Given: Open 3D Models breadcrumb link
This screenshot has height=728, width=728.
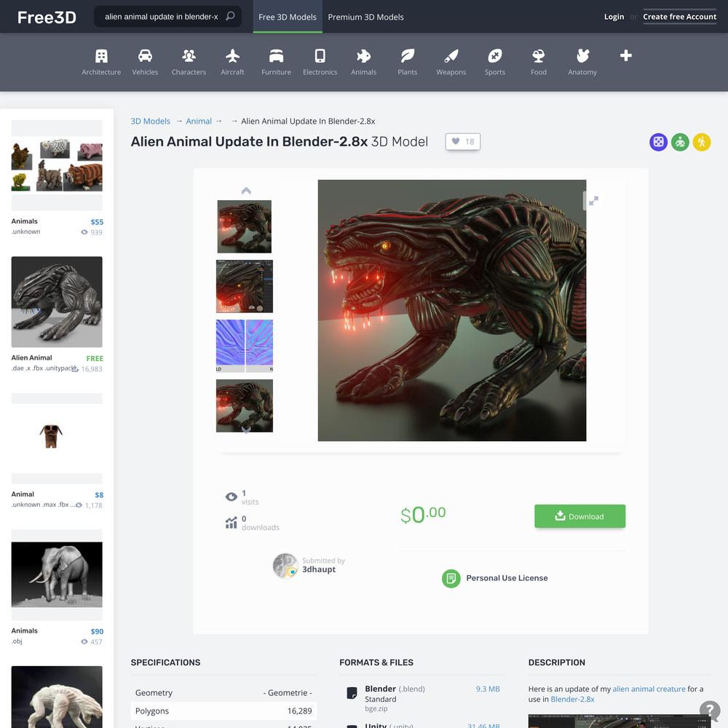Looking at the screenshot, I should point(151,121).
